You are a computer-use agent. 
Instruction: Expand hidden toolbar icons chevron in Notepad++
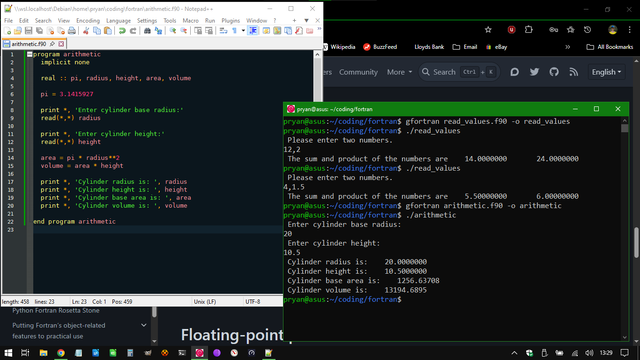coord(319,29)
